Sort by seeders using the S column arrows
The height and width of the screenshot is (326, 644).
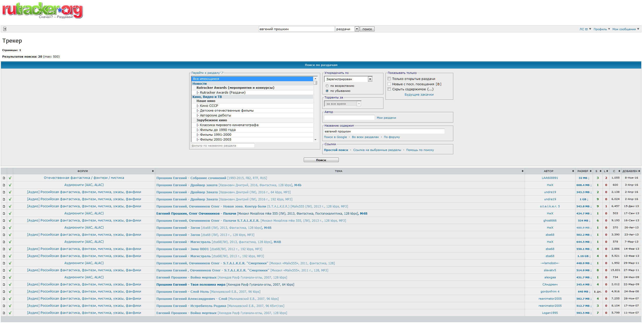(600, 171)
